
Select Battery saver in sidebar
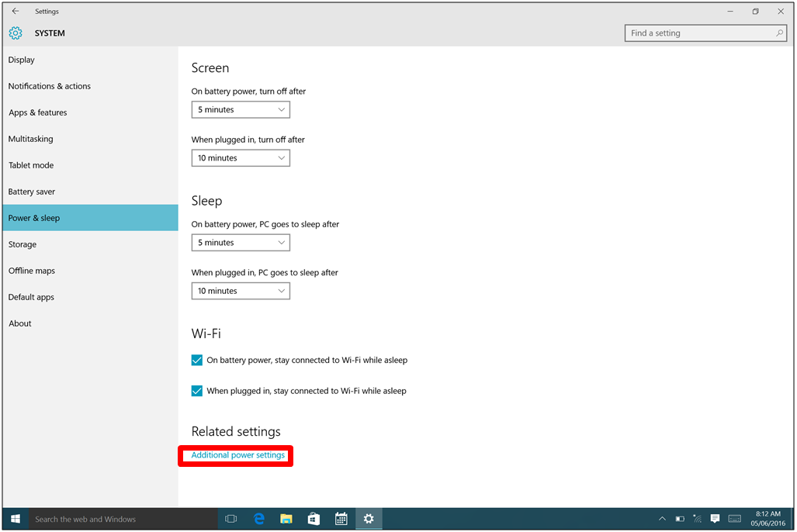pyautogui.click(x=91, y=192)
